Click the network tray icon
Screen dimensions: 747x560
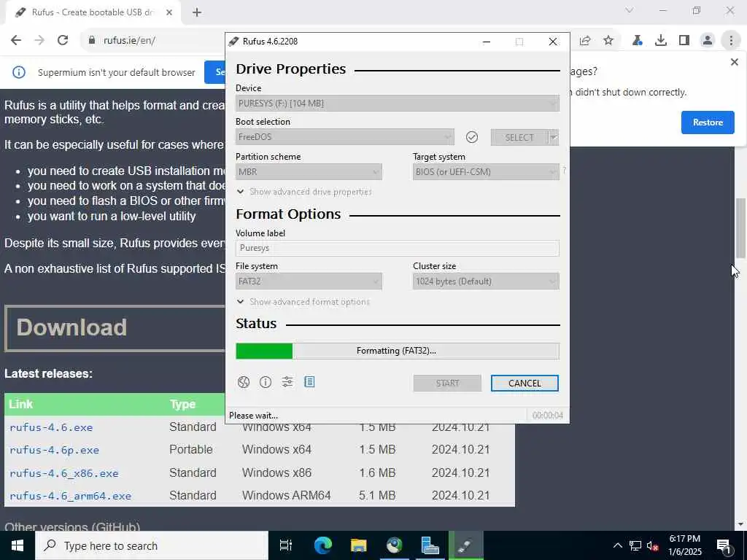(x=635, y=545)
